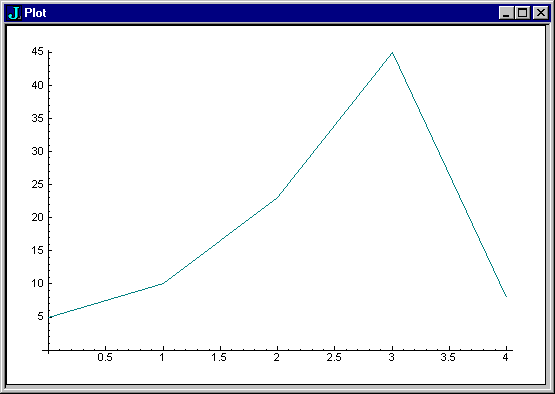Click the y-axis label 45
Image resolution: width=555 pixels, height=394 pixels.
(x=38, y=52)
